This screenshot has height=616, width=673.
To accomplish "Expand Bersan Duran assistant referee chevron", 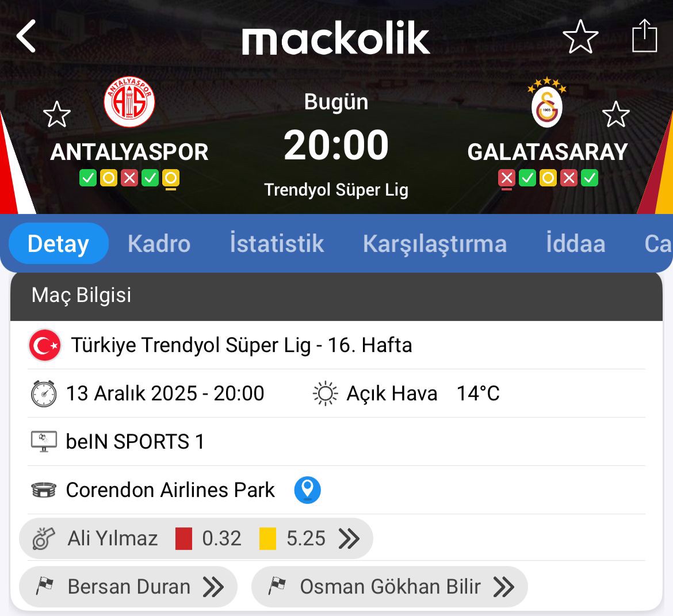I will coord(213,587).
